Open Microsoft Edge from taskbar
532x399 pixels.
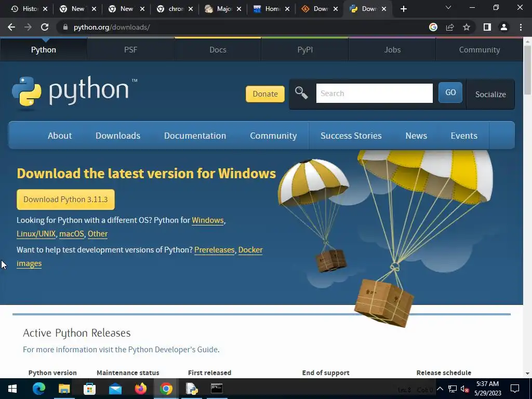coord(38,389)
